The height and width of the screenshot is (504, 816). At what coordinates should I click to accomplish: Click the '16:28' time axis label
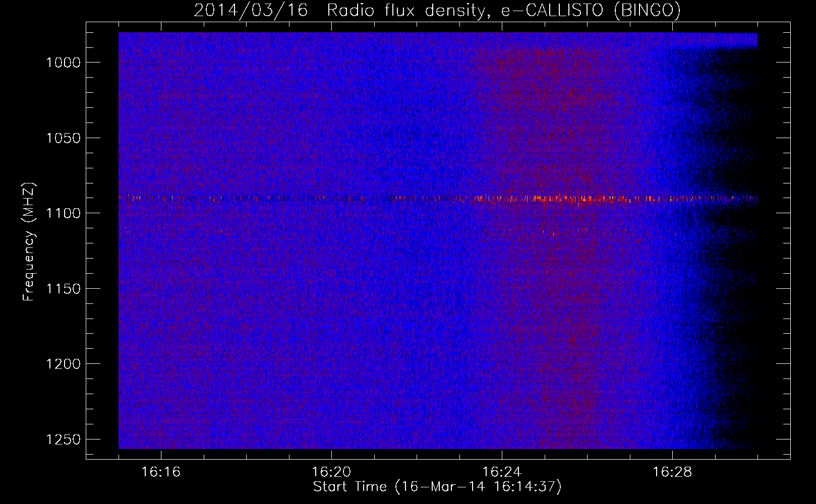click(672, 472)
